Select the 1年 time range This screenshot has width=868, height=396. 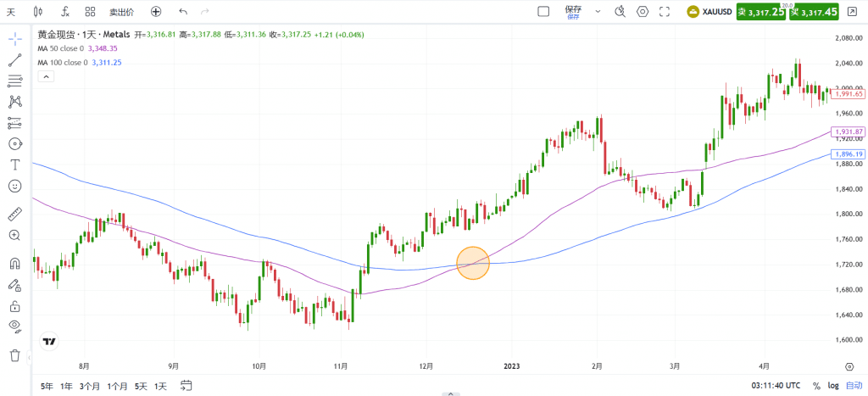pyautogui.click(x=66, y=386)
